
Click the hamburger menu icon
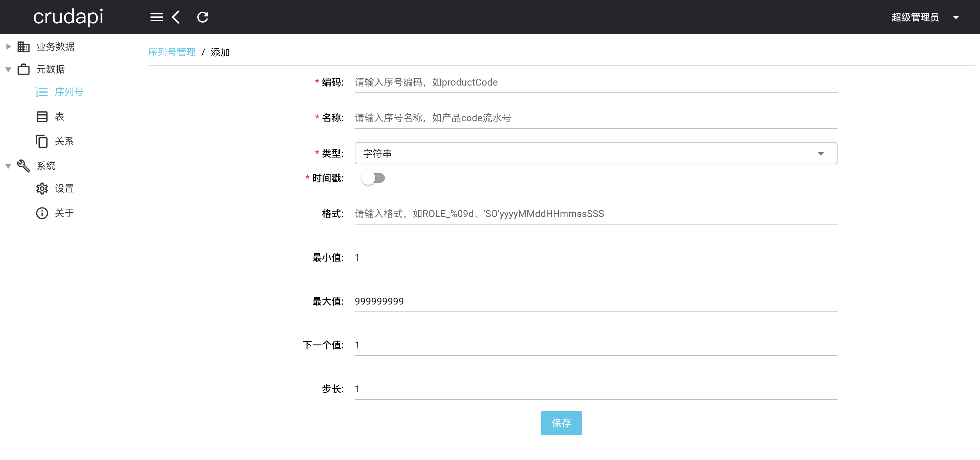(x=156, y=17)
